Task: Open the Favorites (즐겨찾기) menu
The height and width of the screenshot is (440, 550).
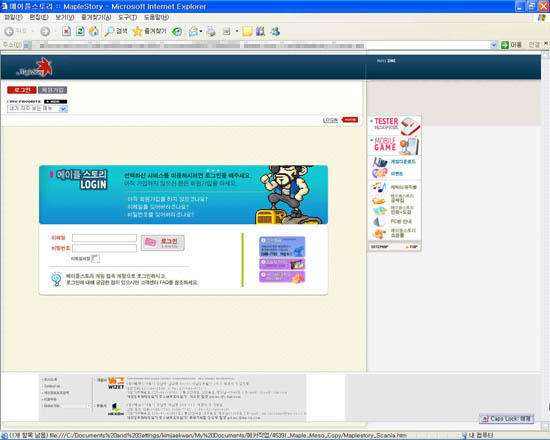Action: (96, 17)
